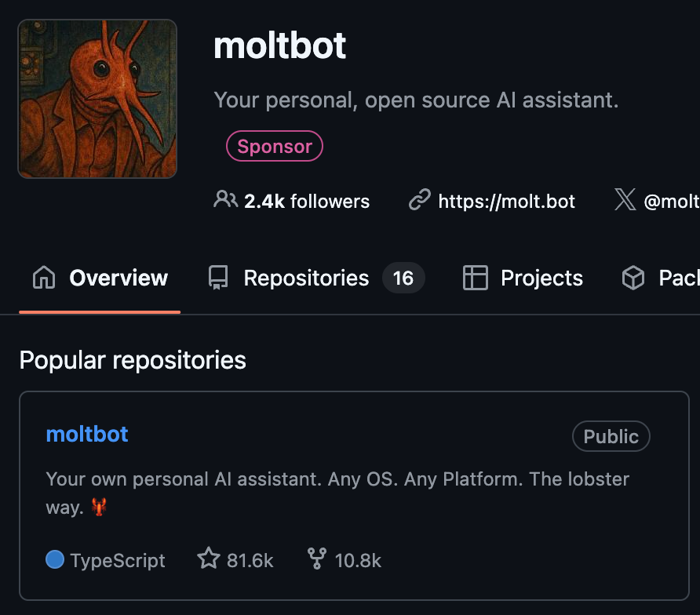Image resolution: width=700 pixels, height=615 pixels.
Task: Click the blue TypeScript language dot
Action: pyautogui.click(x=55, y=559)
